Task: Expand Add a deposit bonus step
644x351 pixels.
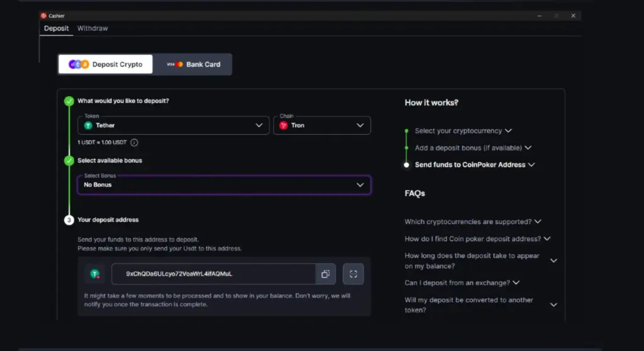Action: pos(473,148)
